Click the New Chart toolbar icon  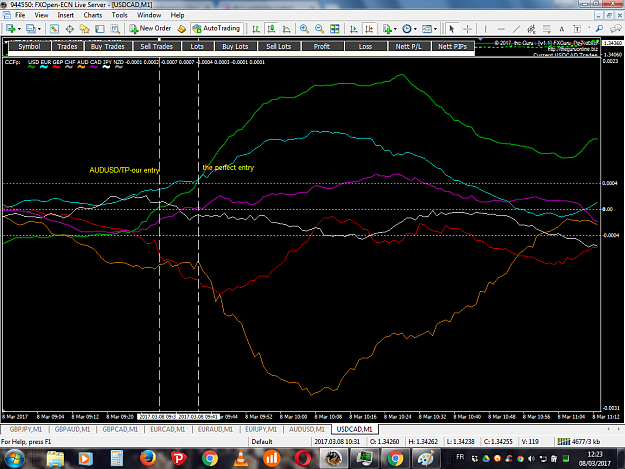10,29
